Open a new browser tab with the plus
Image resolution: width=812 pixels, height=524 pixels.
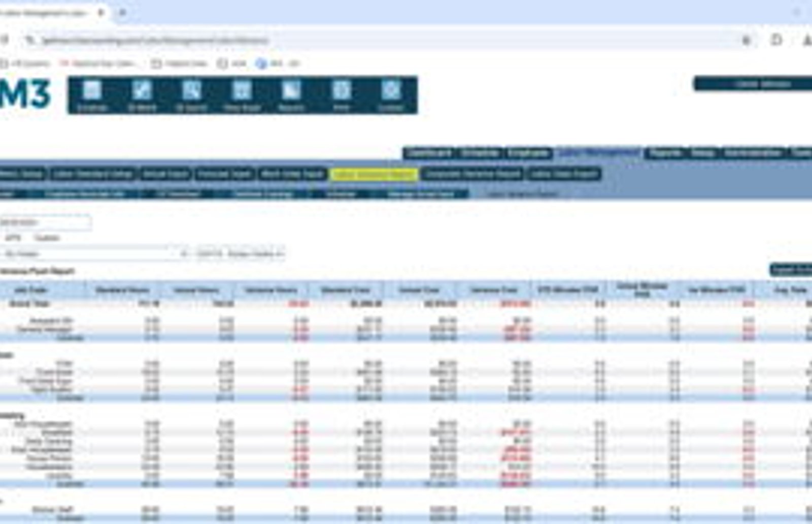pyautogui.click(x=122, y=13)
